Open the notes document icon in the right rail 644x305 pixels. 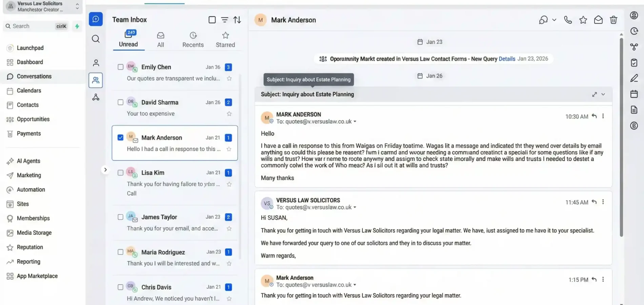(634, 109)
